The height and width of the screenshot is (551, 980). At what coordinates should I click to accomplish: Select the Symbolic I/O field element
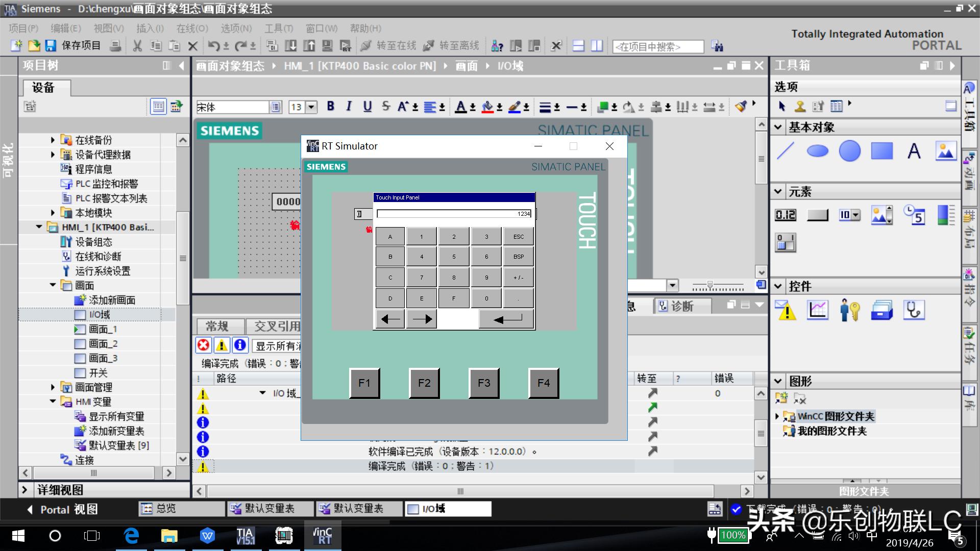(x=849, y=215)
